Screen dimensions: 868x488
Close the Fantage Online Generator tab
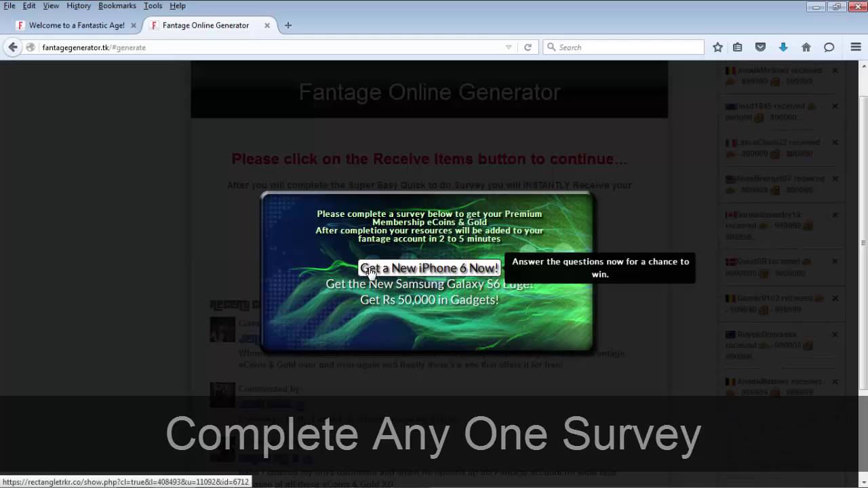pyautogui.click(x=267, y=26)
